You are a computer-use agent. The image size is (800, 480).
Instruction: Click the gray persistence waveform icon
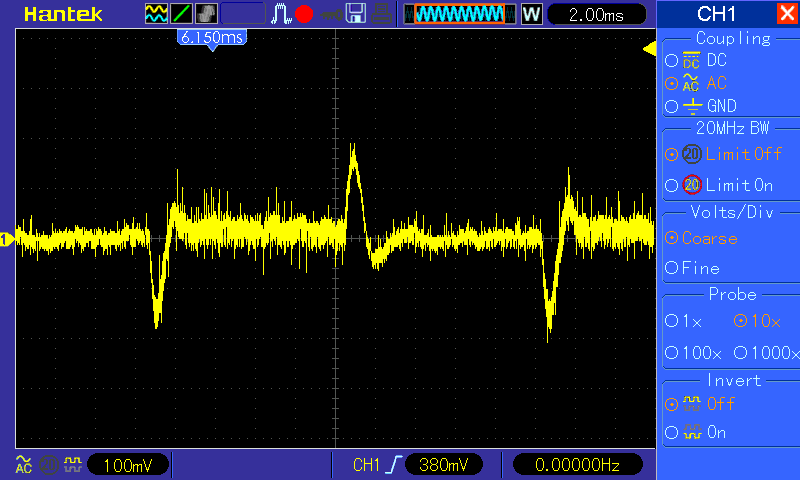(x=206, y=14)
